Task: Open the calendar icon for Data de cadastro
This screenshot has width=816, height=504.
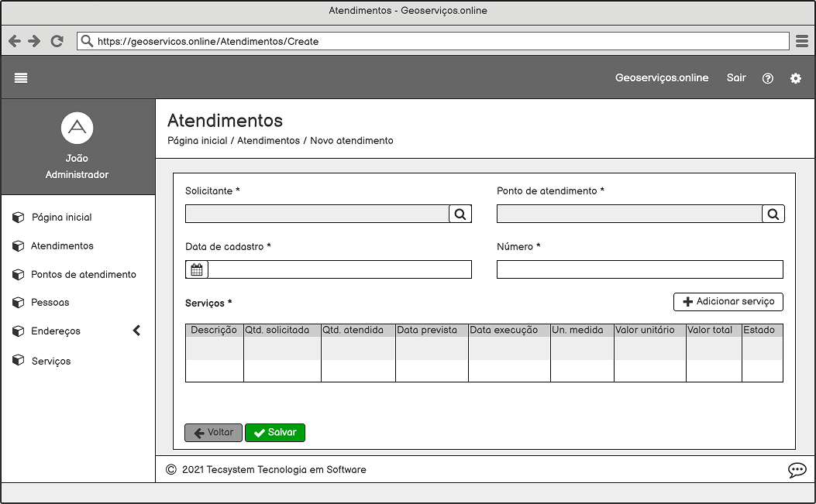Action: click(x=197, y=269)
